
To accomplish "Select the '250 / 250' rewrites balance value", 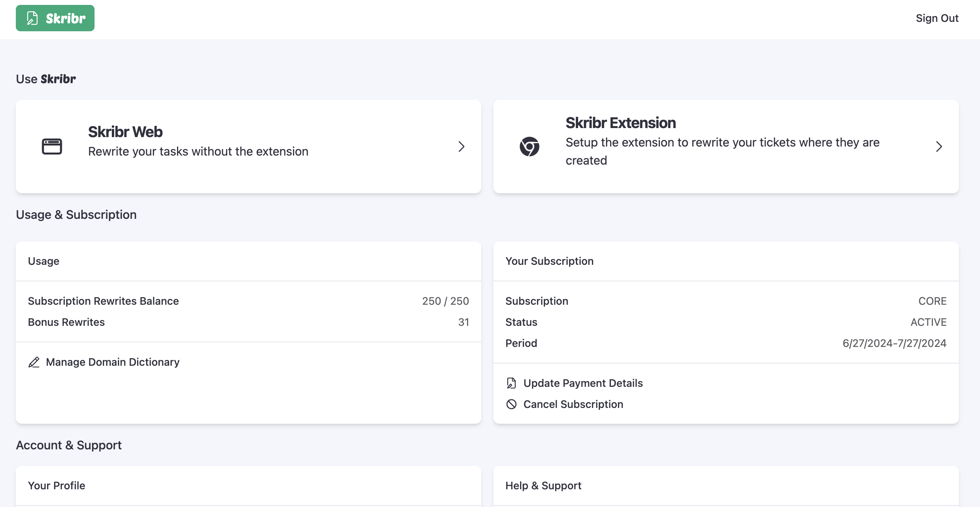I will coord(445,301).
